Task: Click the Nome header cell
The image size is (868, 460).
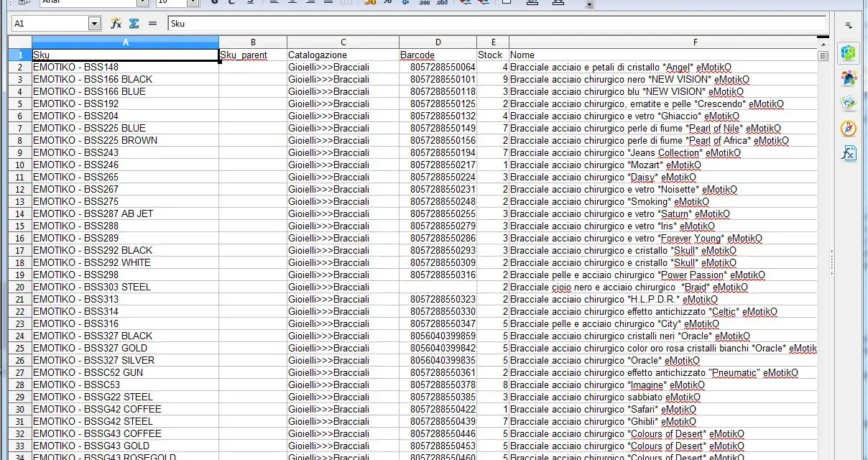Action: point(662,55)
